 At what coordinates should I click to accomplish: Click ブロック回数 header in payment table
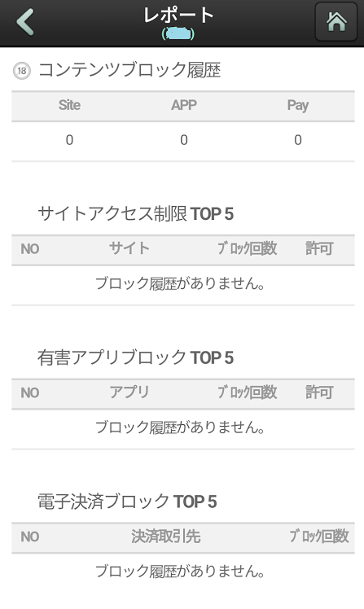click(319, 537)
